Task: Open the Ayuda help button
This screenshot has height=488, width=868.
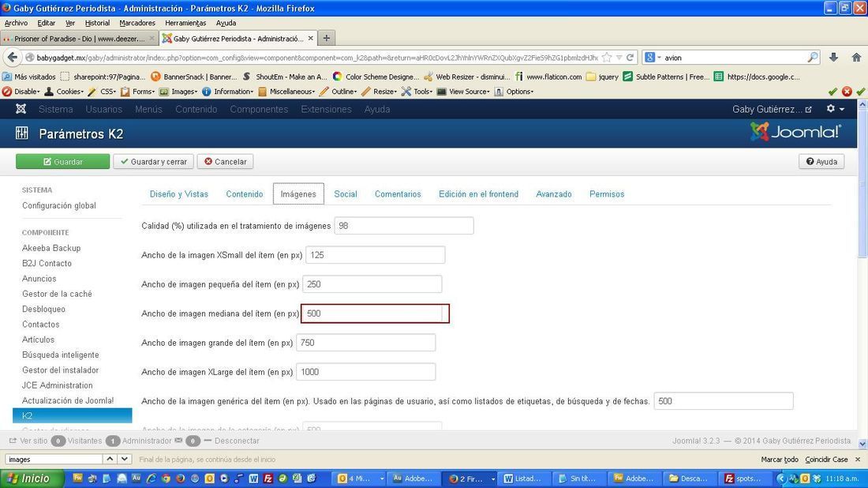Action: pos(821,162)
